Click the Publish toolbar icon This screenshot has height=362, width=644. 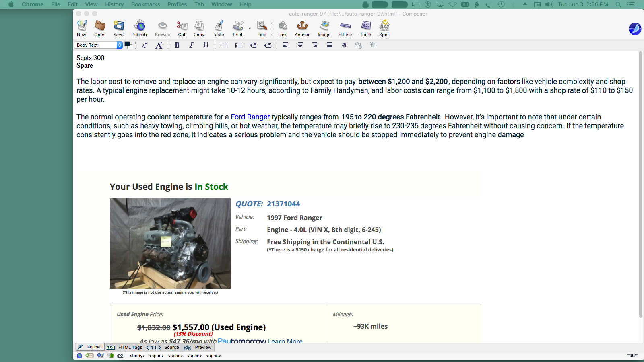(139, 29)
